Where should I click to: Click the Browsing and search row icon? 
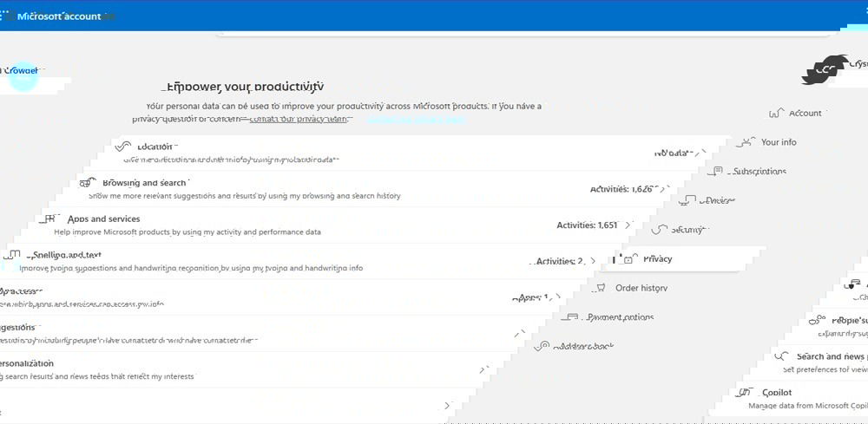(88, 183)
